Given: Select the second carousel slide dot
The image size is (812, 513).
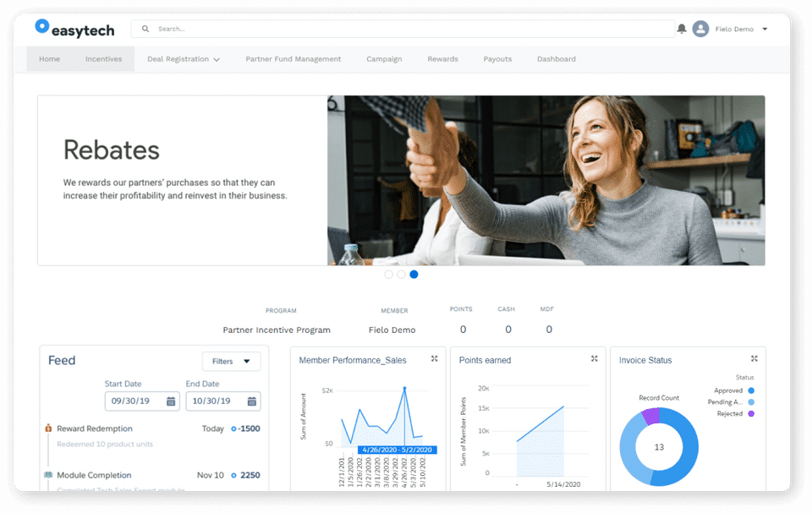Looking at the screenshot, I should 401,275.
